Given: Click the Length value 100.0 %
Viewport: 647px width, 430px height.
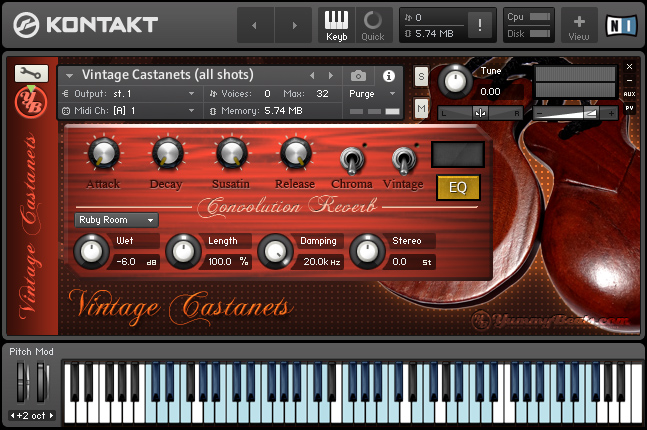Looking at the screenshot, I should [227, 262].
